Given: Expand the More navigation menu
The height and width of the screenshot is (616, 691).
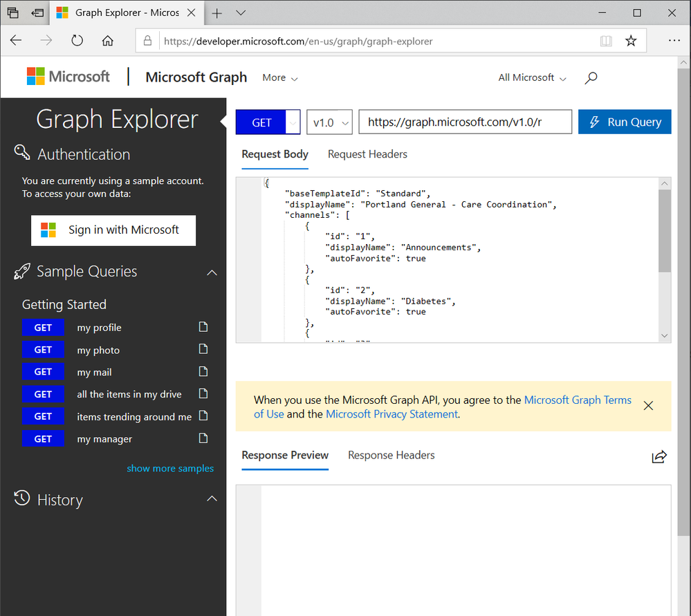Looking at the screenshot, I should pyautogui.click(x=280, y=78).
